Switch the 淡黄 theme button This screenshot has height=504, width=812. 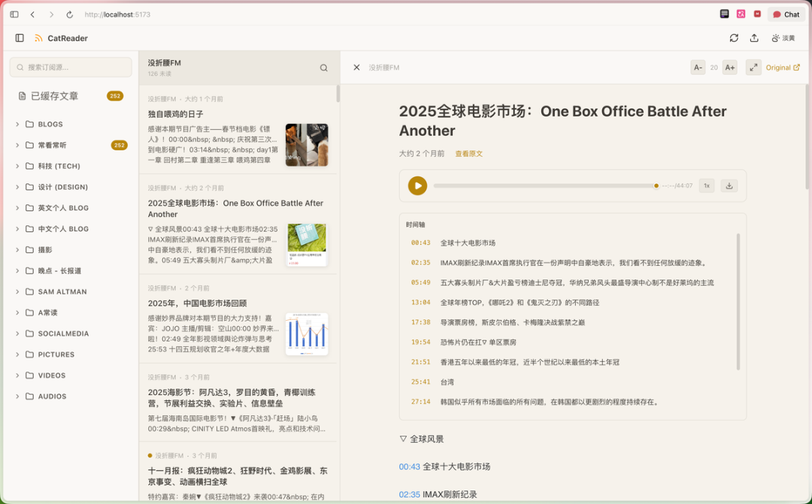click(x=783, y=38)
